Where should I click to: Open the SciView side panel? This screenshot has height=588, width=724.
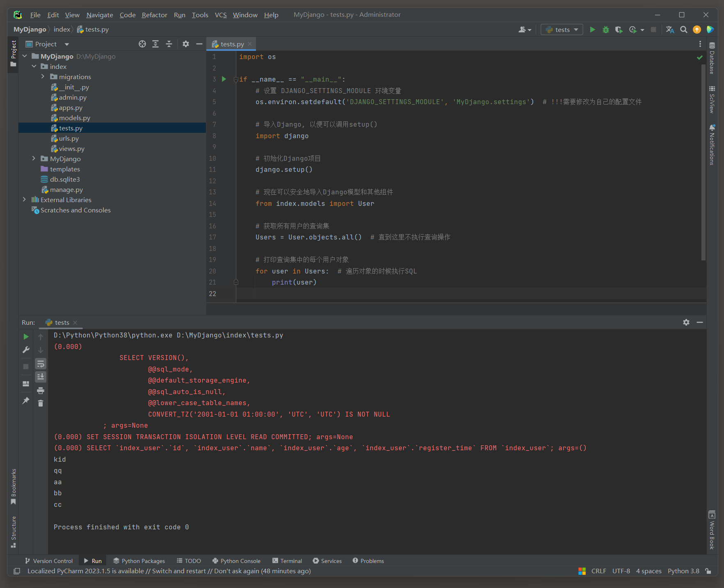[712, 100]
